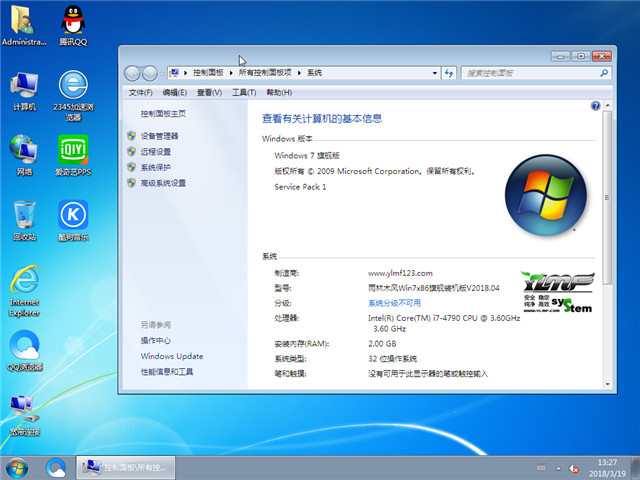Launch the iQIYI 爱奇艺PPS desktop icon
The image size is (640, 480).
pyautogui.click(x=73, y=155)
